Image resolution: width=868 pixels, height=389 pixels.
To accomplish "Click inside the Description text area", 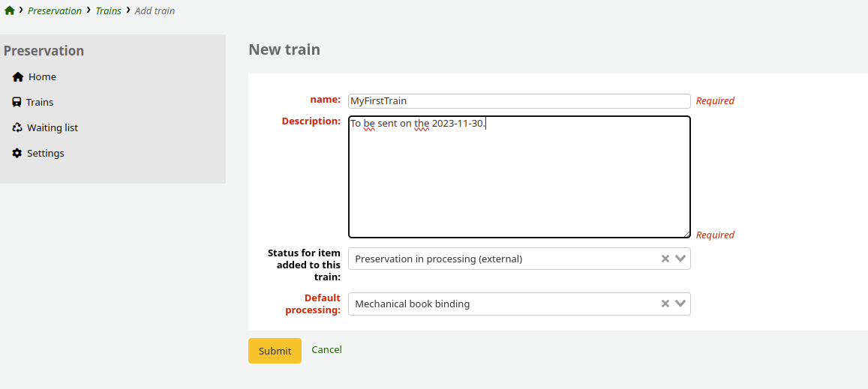I will click(518, 180).
